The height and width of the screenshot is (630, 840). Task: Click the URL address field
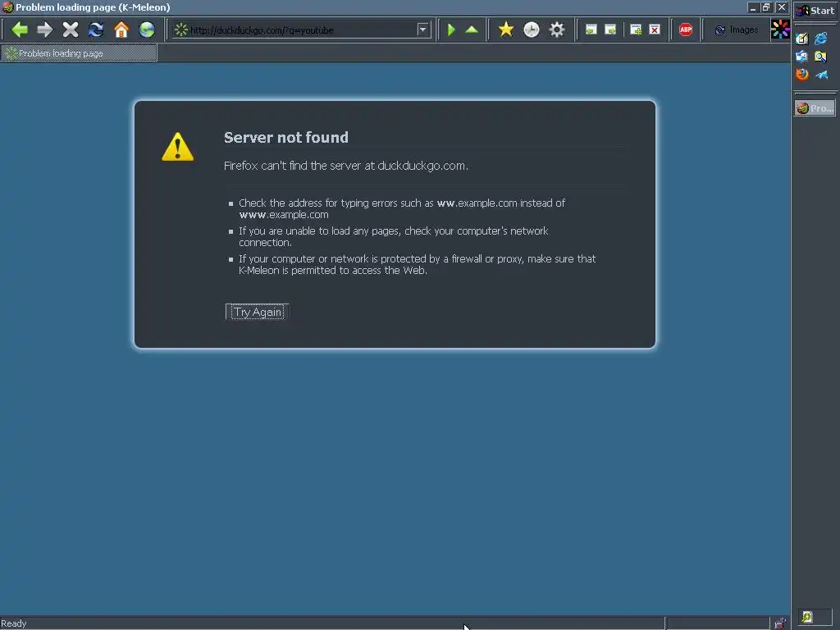(x=302, y=30)
